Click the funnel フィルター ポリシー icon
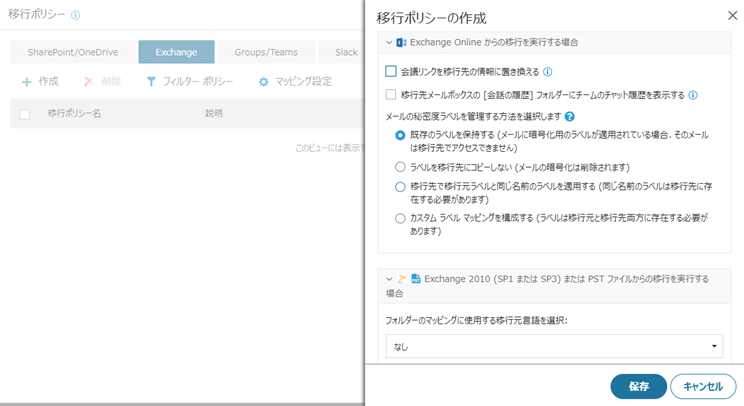The width and height of the screenshot is (744, 406). point(151,82)
